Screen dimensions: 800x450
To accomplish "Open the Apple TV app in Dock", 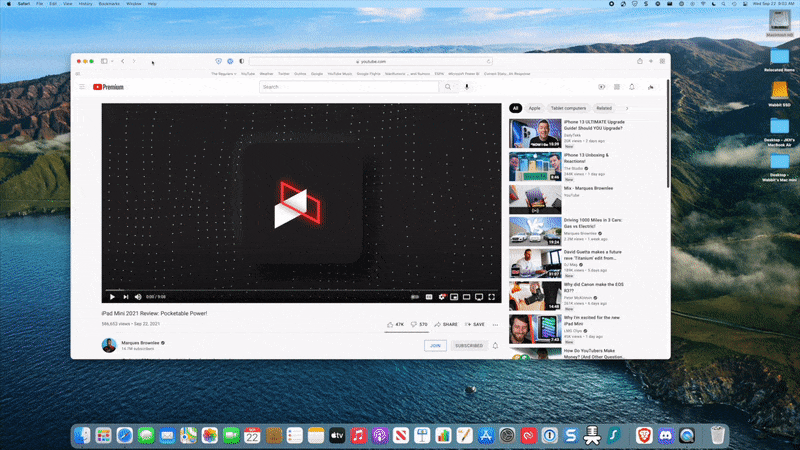I will point(337,436).
